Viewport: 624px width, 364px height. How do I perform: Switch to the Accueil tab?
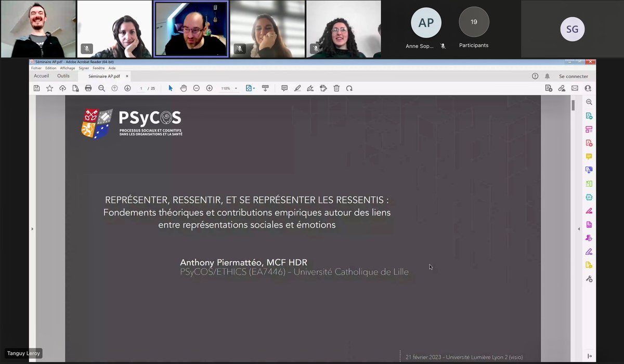pos(42,76)
